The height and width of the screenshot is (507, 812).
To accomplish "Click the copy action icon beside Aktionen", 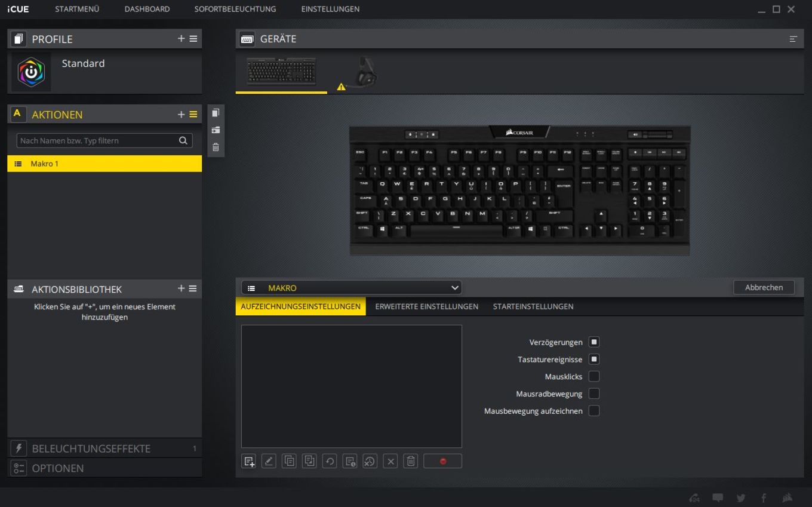I will tap(216, 113).
